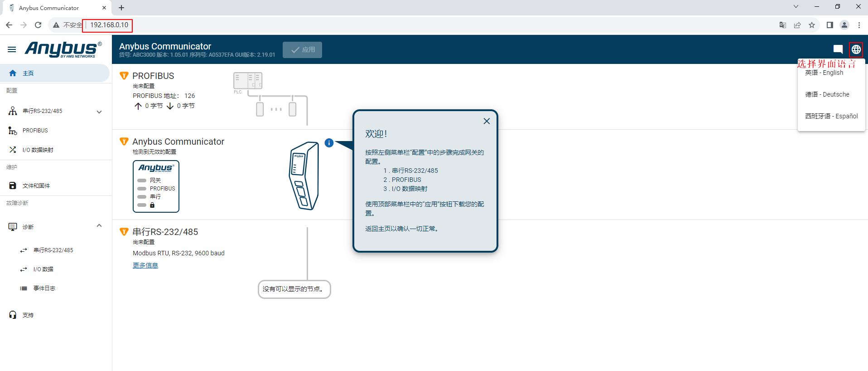Click the 串行 LED indicator row
The image size is (868, 371).
point(149,197)
